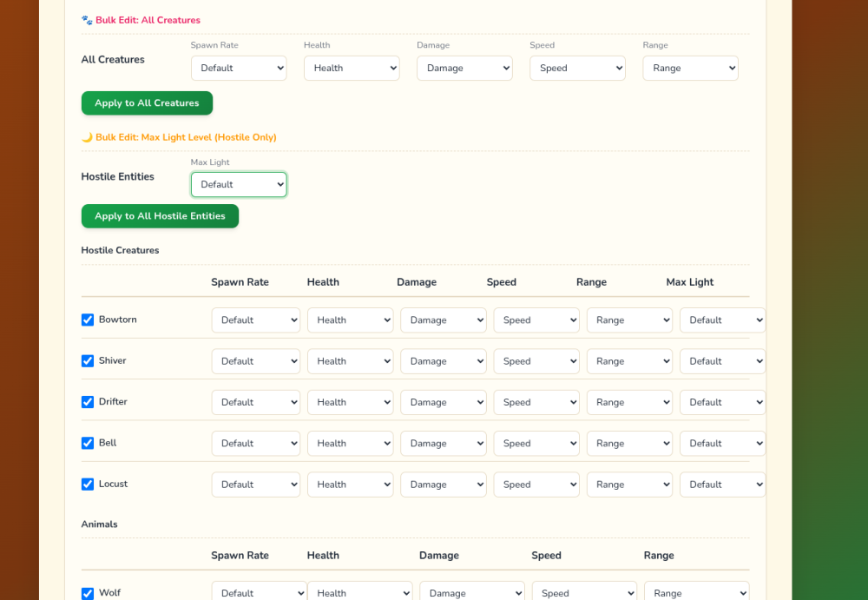This screenshot has width=868, height=600.
Task: Disable the Drifter checkbox
Action: pos(88,402)
